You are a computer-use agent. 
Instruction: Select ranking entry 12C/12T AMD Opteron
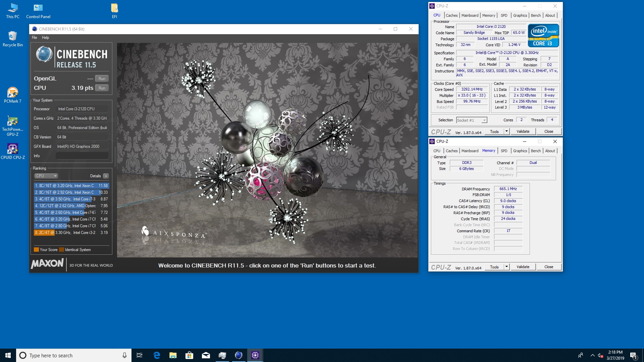point(71,206)
